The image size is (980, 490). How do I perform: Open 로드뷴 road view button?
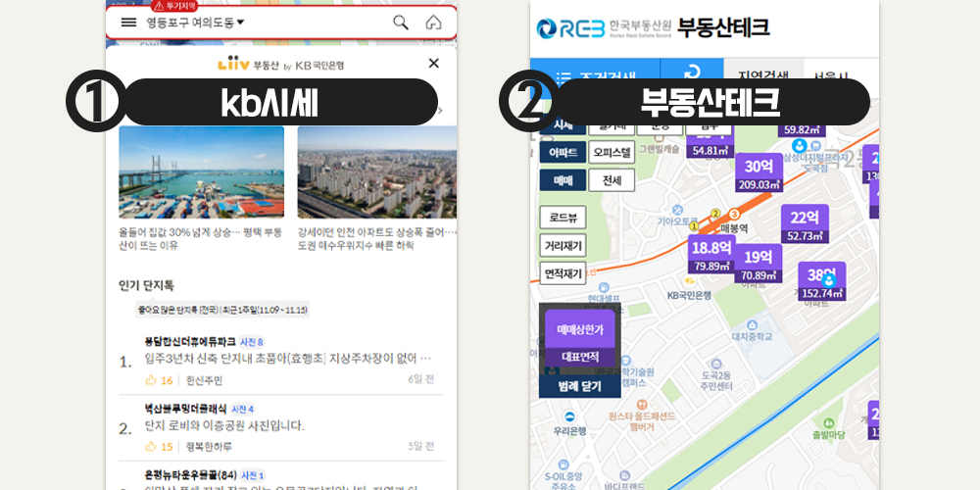tap(563, 217)
